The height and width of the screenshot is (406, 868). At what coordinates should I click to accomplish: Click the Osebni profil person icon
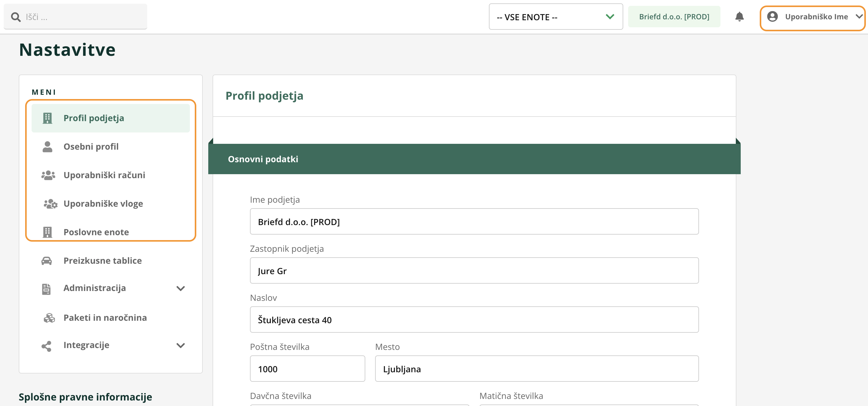(47, 147)
